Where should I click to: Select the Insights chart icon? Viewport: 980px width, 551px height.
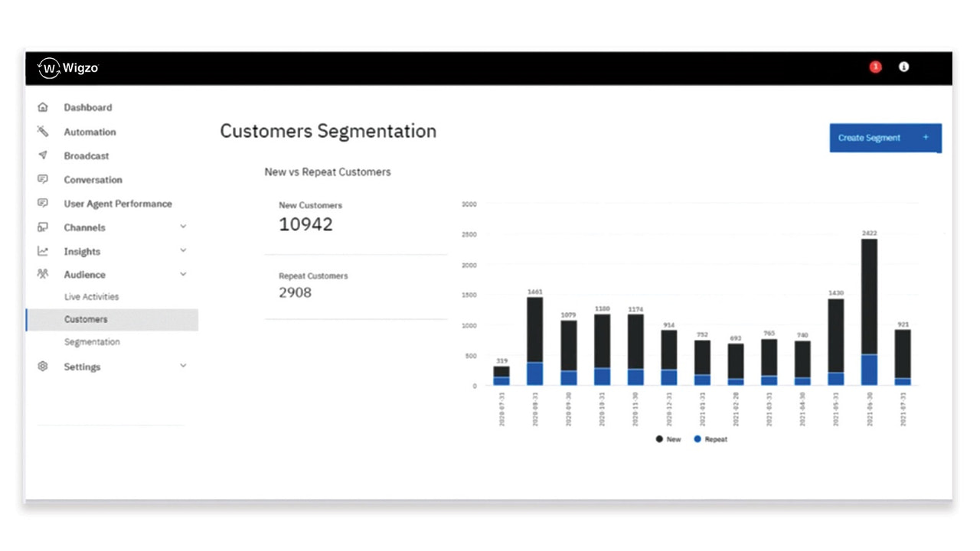[x=43, y=250]
